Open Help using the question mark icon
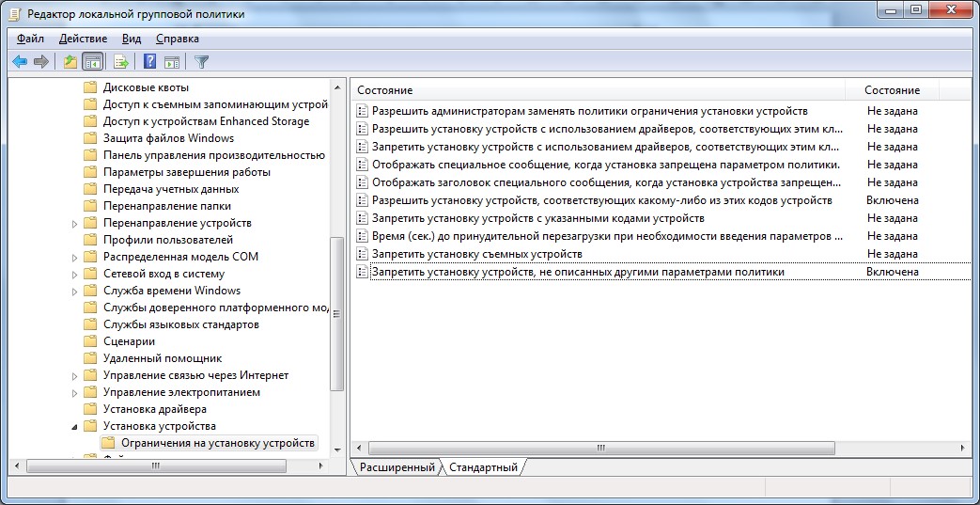Viewport: 980px width, 505px height. (149, 62)
